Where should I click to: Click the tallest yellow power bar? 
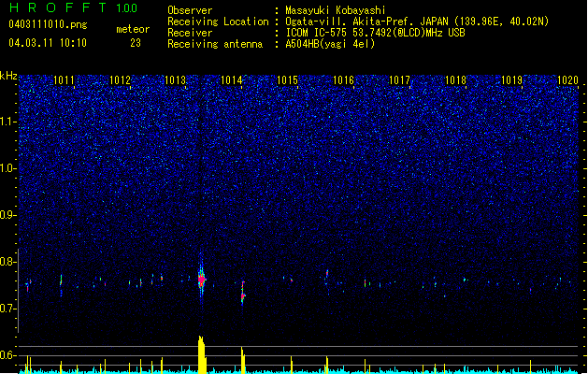coord(202,354)
